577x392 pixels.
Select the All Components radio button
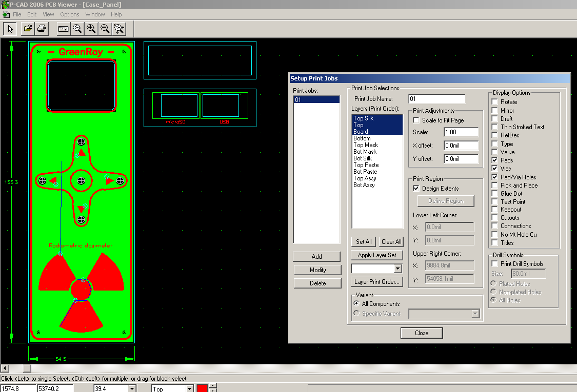coord(356,303)
